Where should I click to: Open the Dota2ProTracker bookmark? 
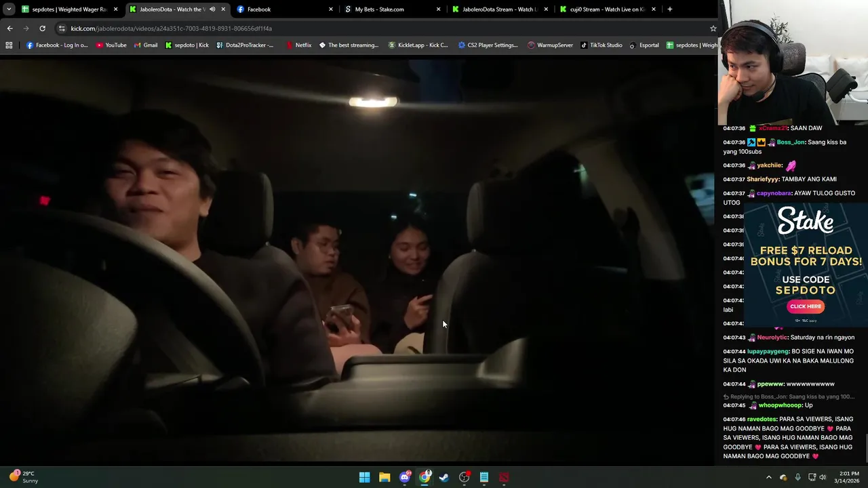245,45
